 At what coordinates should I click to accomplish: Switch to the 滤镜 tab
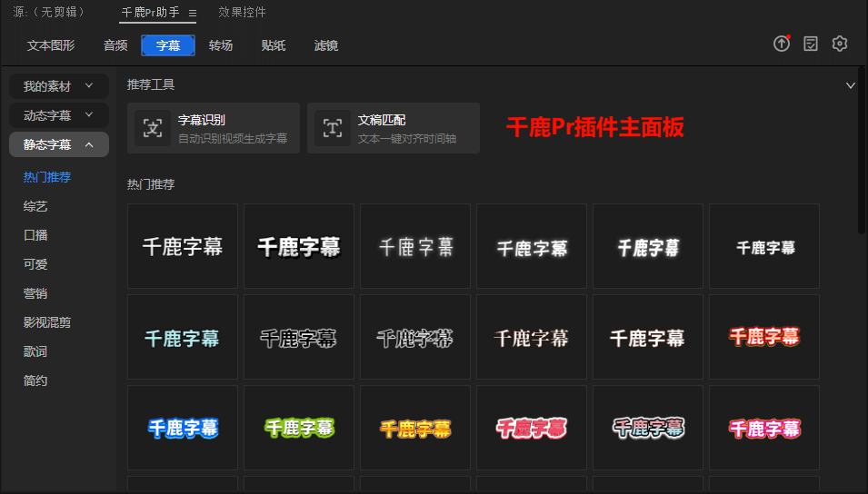tap(326, 45)
